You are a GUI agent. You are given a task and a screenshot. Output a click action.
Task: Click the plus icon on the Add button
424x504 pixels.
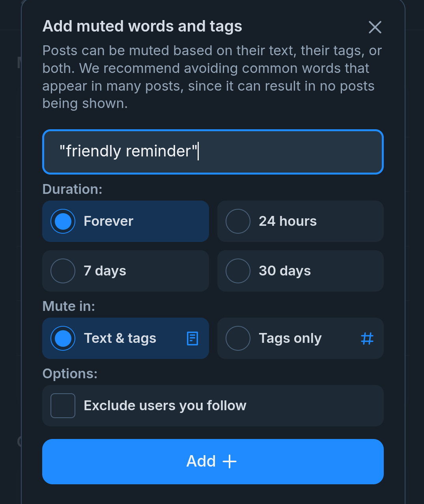(x=230, y=461)
